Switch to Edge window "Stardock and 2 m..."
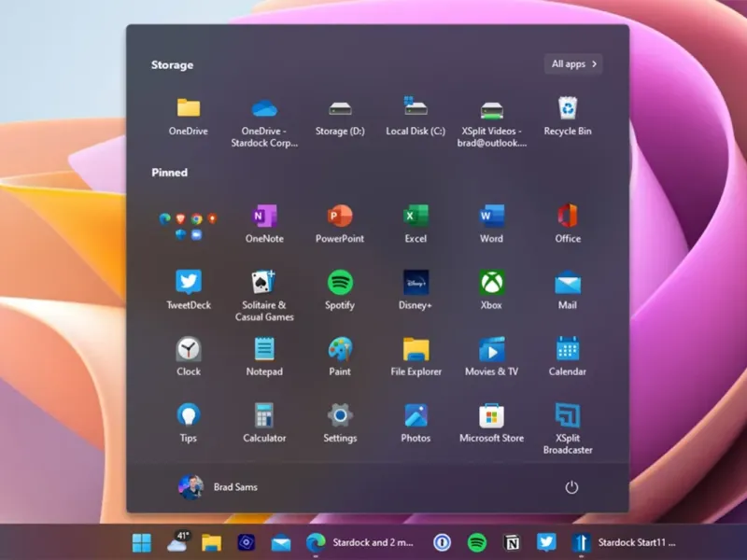Screen dimensions: 747x560 360,542
